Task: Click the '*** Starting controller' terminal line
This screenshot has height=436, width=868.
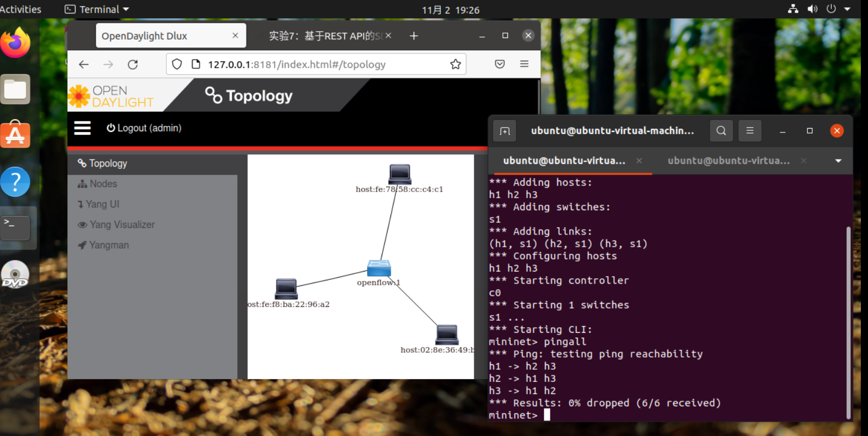Action: 559,280
